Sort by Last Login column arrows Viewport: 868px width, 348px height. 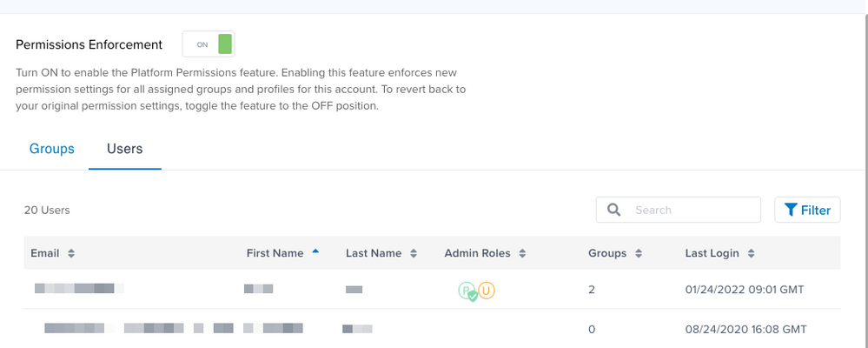(752, 253)
